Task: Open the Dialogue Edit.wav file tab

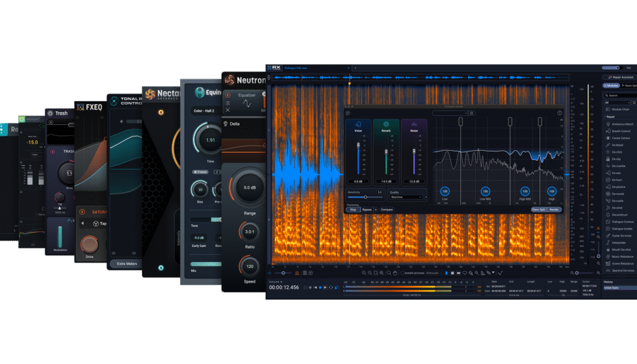Action: click(296, 68)
